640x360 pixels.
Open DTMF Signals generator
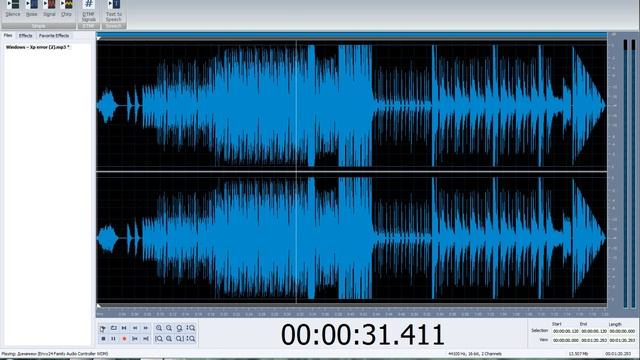point(88,11)
